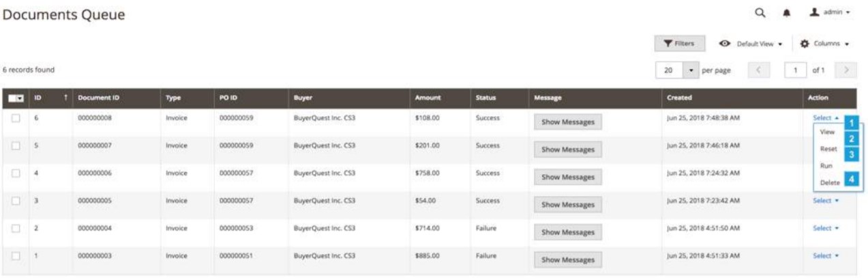Select the checkbox for document 000000003
The width and height of the screenshot is (868, 278).
[16, 255]
